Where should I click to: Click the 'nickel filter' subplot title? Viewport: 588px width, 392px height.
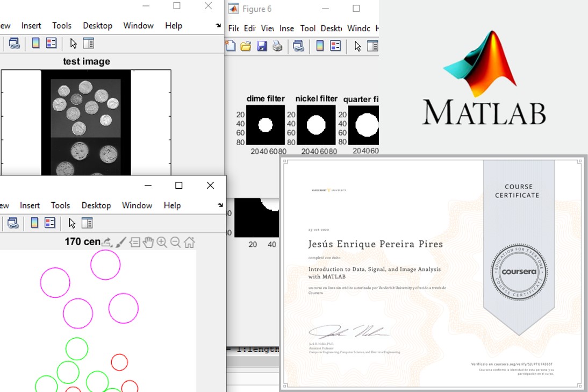(x=317, y=98)
